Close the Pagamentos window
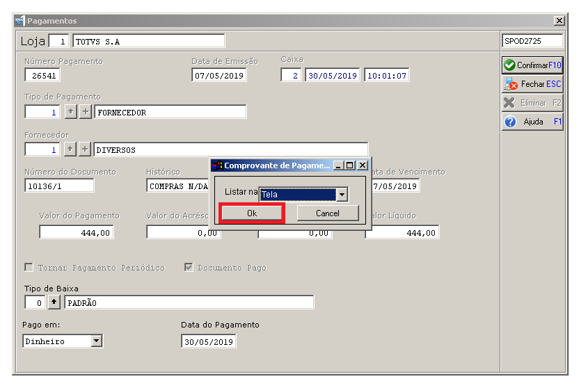The height and width of the screenshot is (381, 588). point(559,21)
